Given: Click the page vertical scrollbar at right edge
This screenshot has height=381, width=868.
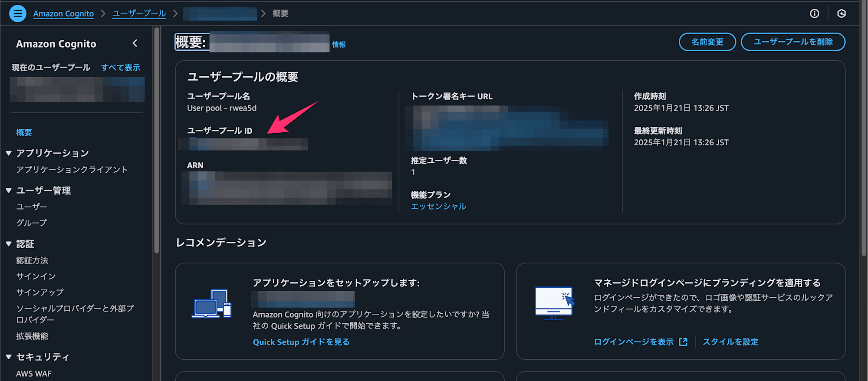Looking at the screenshot, I should (x=864, y=128).
